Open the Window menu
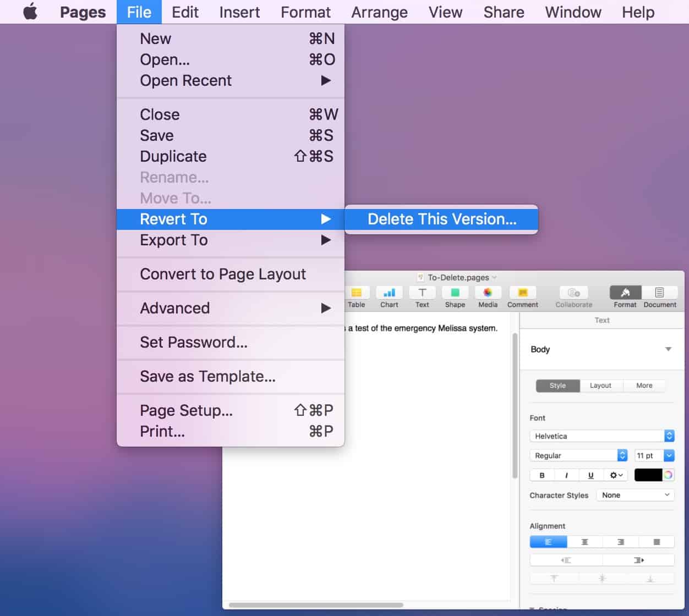The width and height of the screenshot is (689, 616). pos(573,12)
